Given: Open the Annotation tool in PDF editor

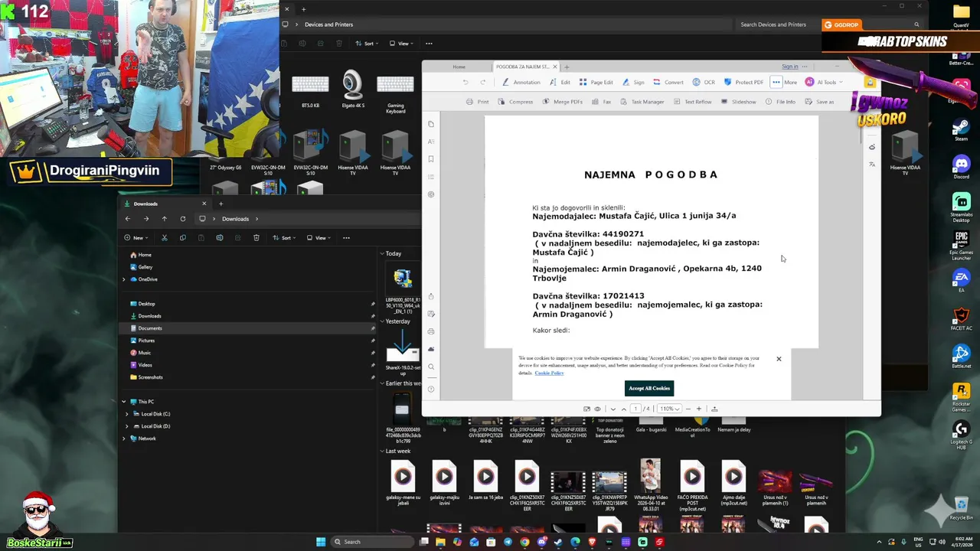Looking at the screenshot, I should coord(521,82).
